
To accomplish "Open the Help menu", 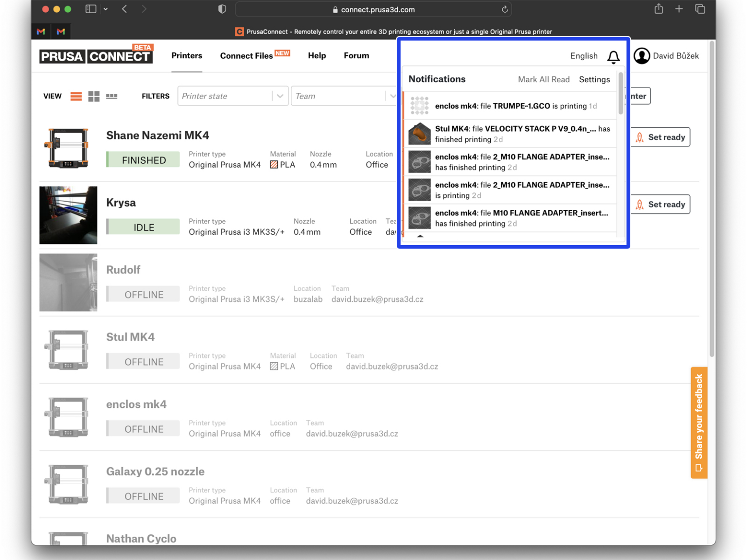I will click(317, 55).
